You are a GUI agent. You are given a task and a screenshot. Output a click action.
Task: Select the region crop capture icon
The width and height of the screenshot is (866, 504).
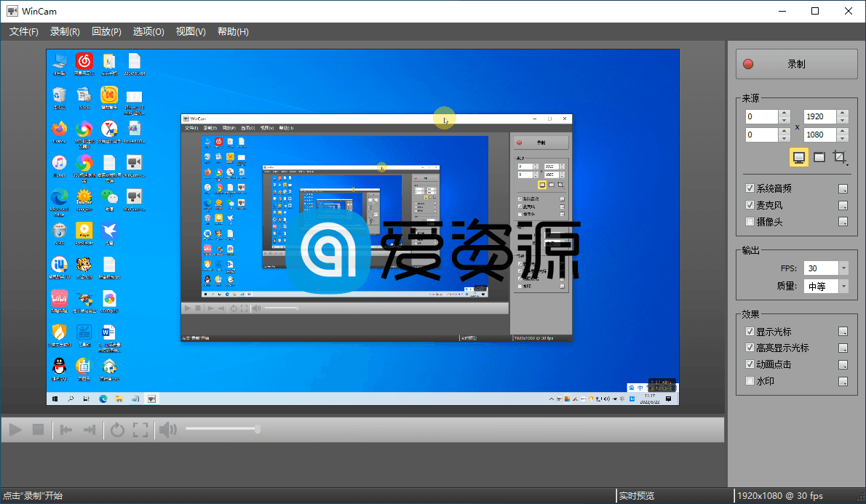click(x=838, y=156)
